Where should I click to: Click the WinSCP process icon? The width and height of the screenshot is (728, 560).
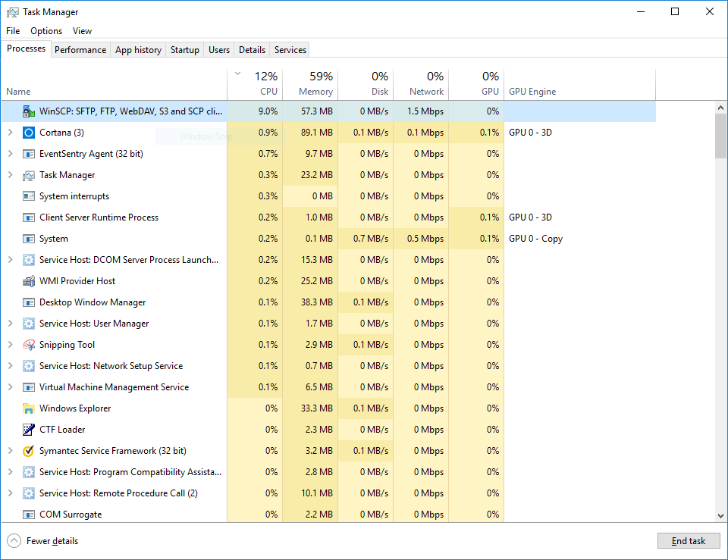[29, 111]
